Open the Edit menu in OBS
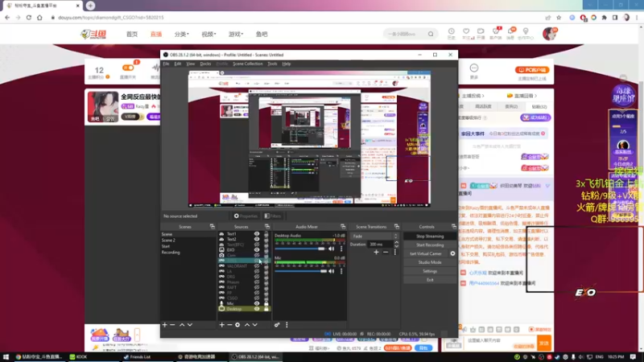The image size is (644, 362). [x=178, y=64]
